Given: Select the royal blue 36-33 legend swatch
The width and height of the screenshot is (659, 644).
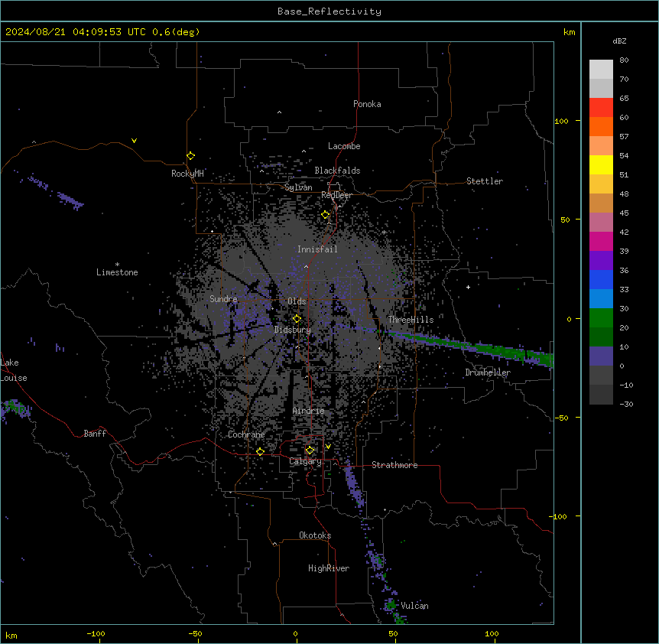Looking at the screenshot, I should (x=601, y=280).
